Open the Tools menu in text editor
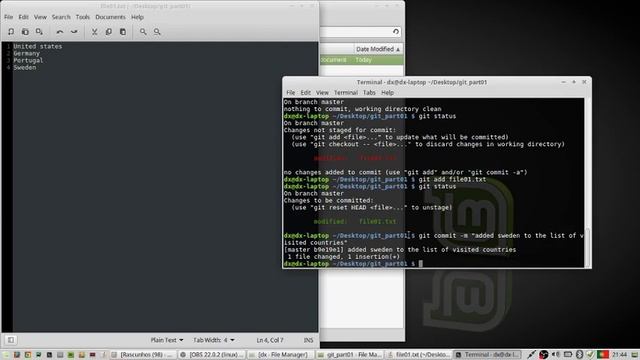 82,17
